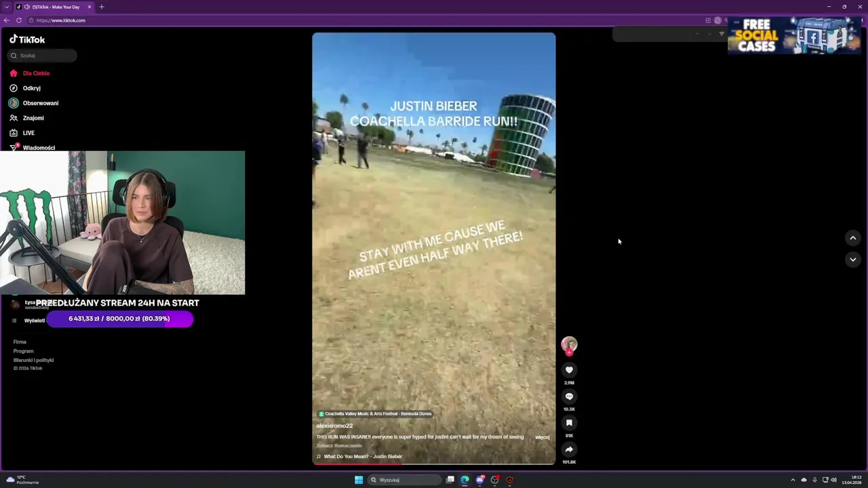868x488 pixels.
Task: Select the TikTok - Make Your Day tab
Action: click(x=54, y=7)
